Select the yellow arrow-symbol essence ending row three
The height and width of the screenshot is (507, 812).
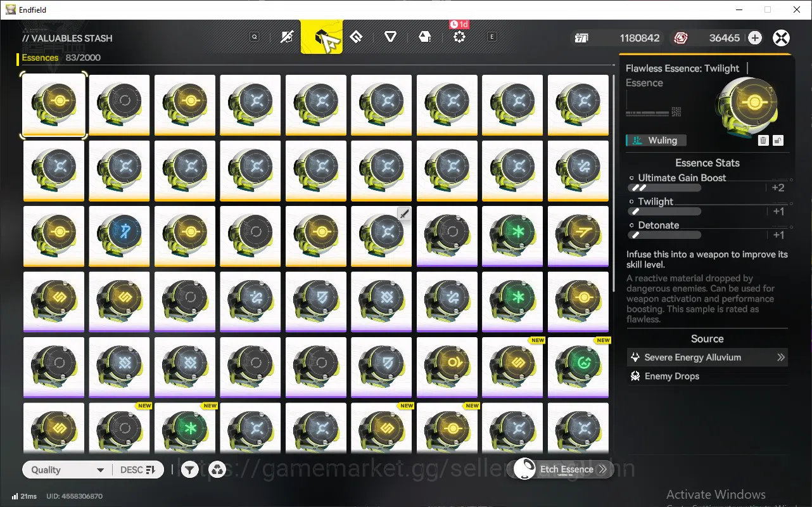(578, 236)
